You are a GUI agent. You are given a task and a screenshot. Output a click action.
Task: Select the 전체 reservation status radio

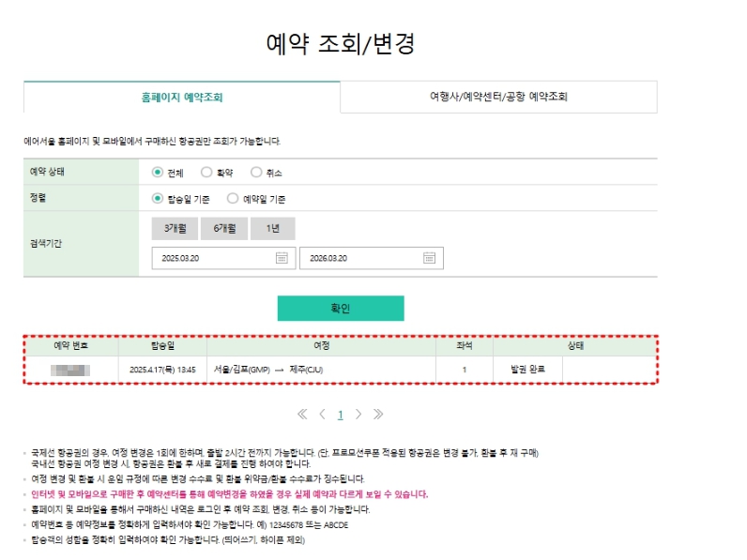(x=158, y=172)
